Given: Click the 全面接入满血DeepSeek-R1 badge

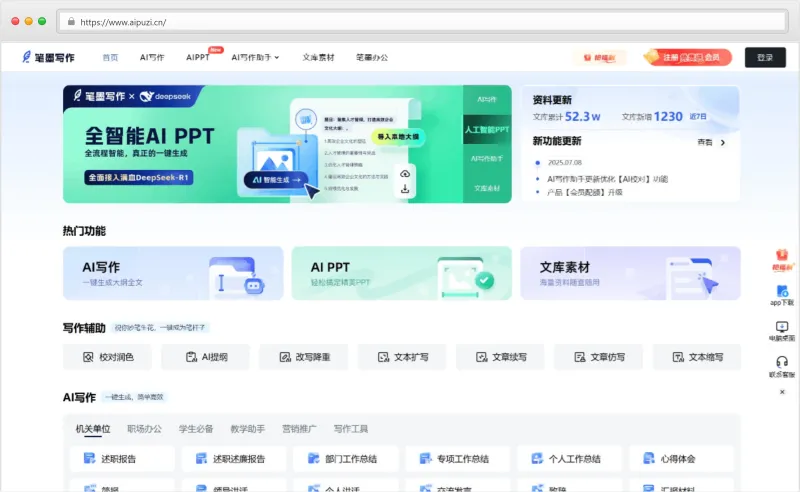Looking at the screenshot, I should click(138, 178).
